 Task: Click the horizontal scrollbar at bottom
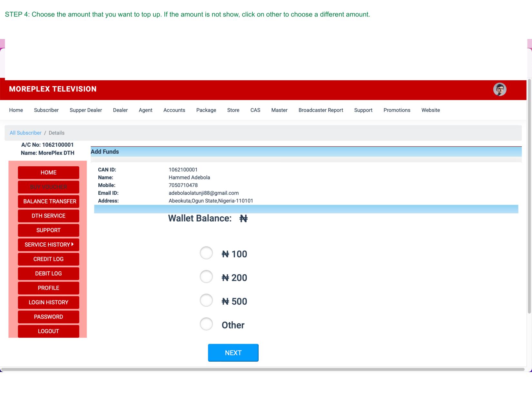(263, 369)
